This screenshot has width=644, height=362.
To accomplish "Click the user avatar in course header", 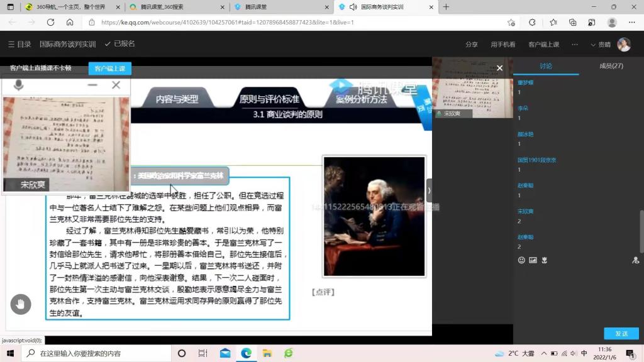I will coord(624,45).
